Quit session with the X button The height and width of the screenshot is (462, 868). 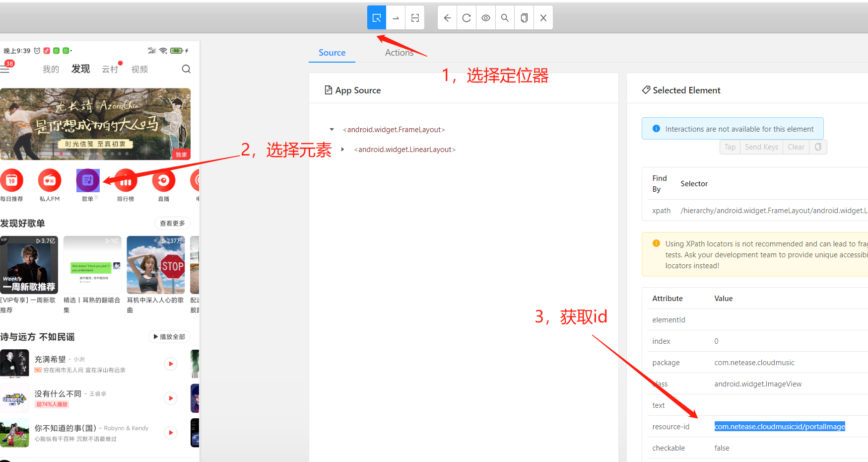543,18
